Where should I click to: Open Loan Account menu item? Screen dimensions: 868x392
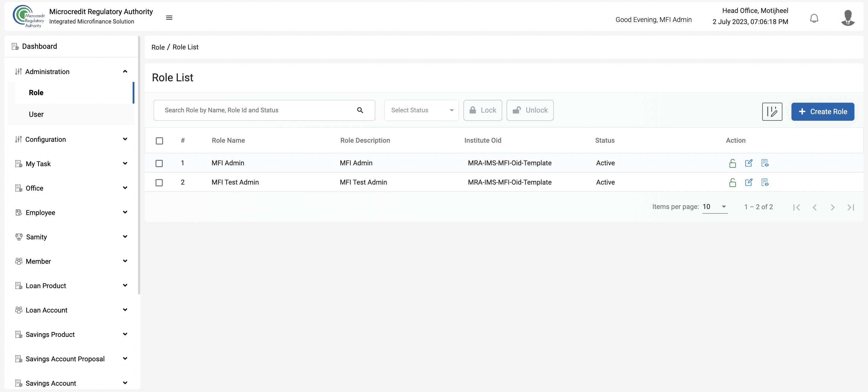[x=71, y=310]
